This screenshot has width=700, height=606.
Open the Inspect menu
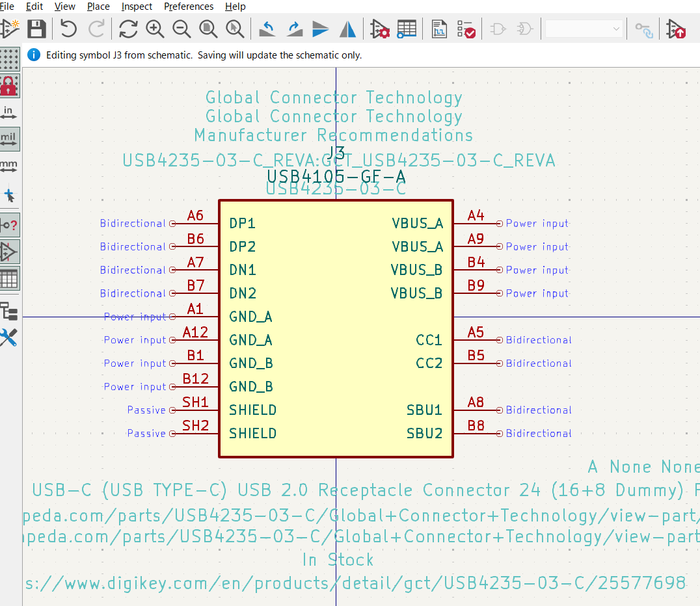coord(137,7)
